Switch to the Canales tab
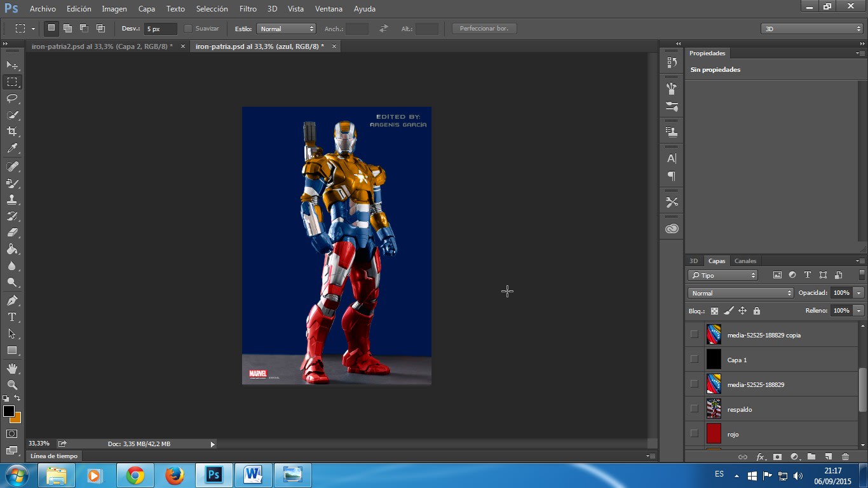The width and height of the screenshot is (868, 488). pyautogui.click(x=745, y=261)
